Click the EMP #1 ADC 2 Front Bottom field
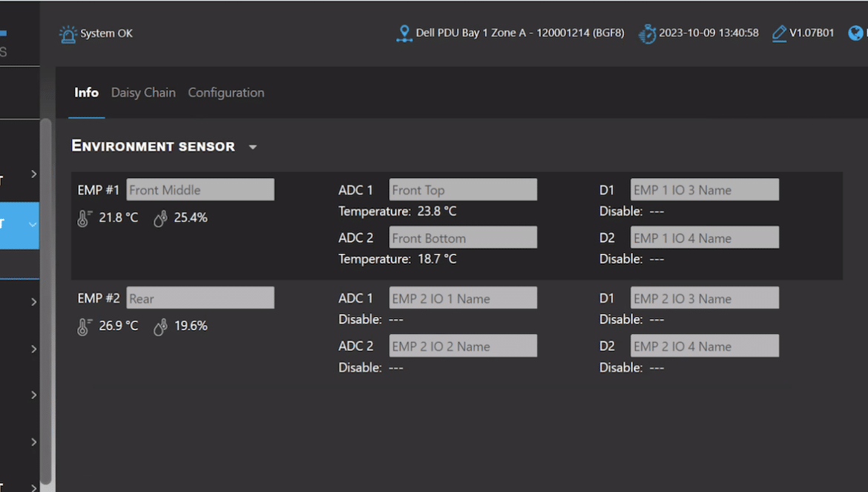The width and height of the screenshot is (868, 492). (x=463, y=237)
